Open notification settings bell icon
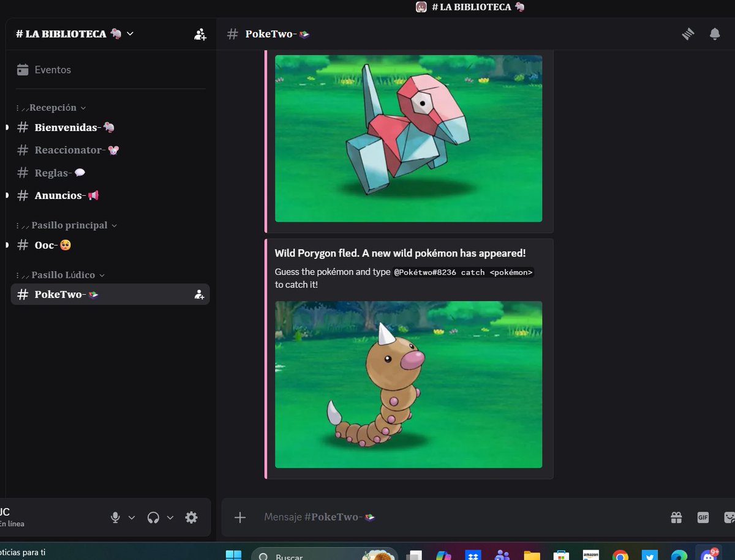735x560 pixels. pos(715,34)
